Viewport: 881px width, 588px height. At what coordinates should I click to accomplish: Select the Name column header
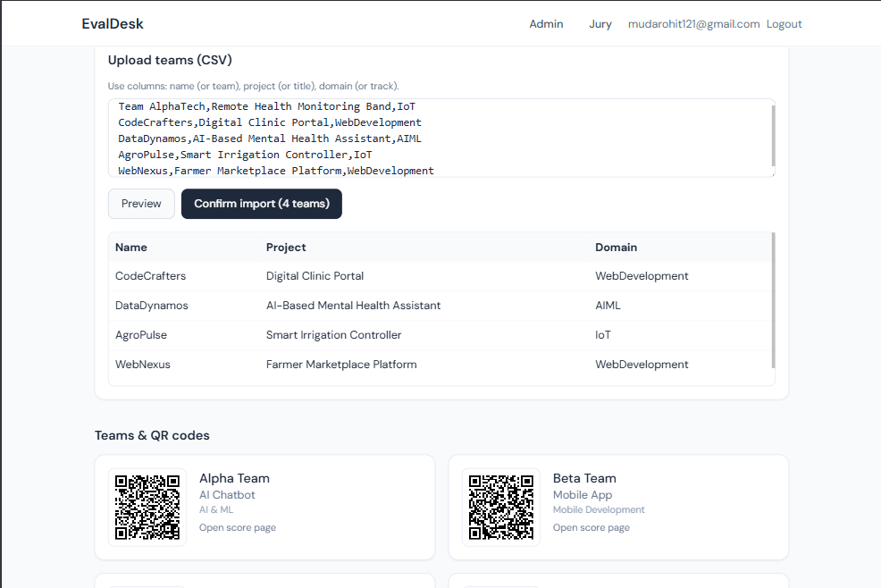(x=131, y=248)
